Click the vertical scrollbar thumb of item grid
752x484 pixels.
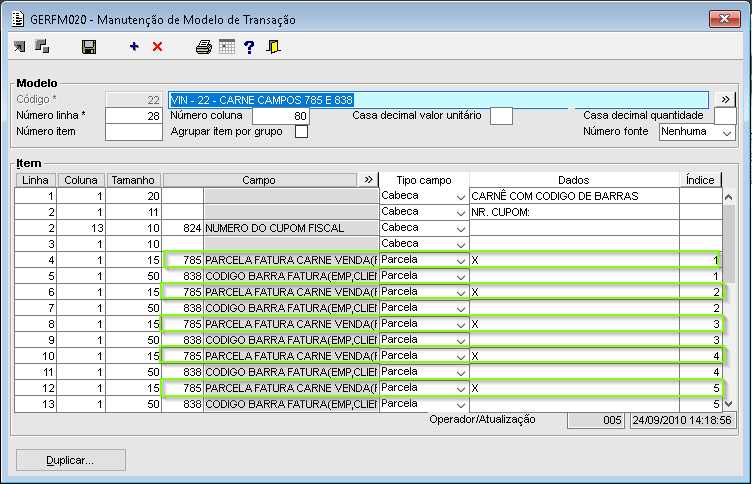(728, 244)
